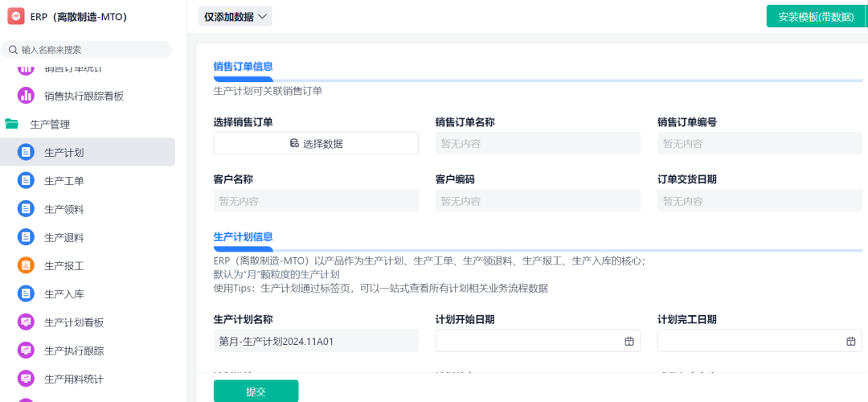Image resolution: width=868 pixels, height=402 pixels.
Task: Click the search magnifier icon in sidebar
Action: 13,50
